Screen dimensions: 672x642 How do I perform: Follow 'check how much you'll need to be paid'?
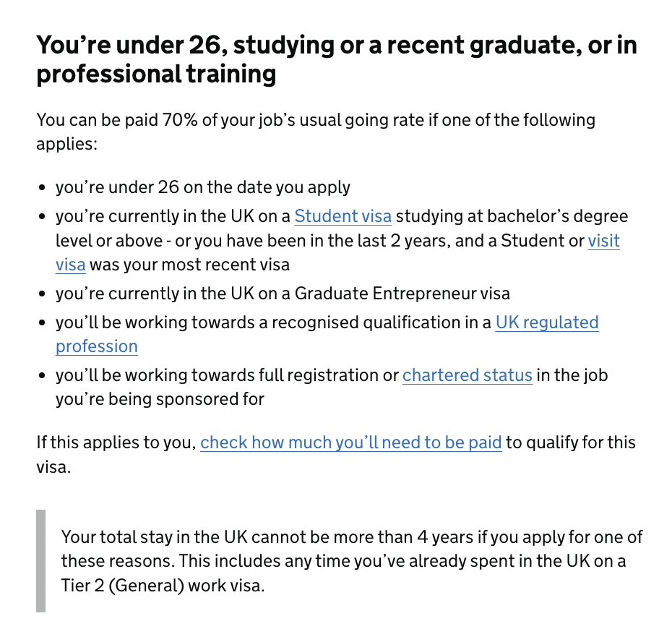pyautogui.click(x=351, y=442)
